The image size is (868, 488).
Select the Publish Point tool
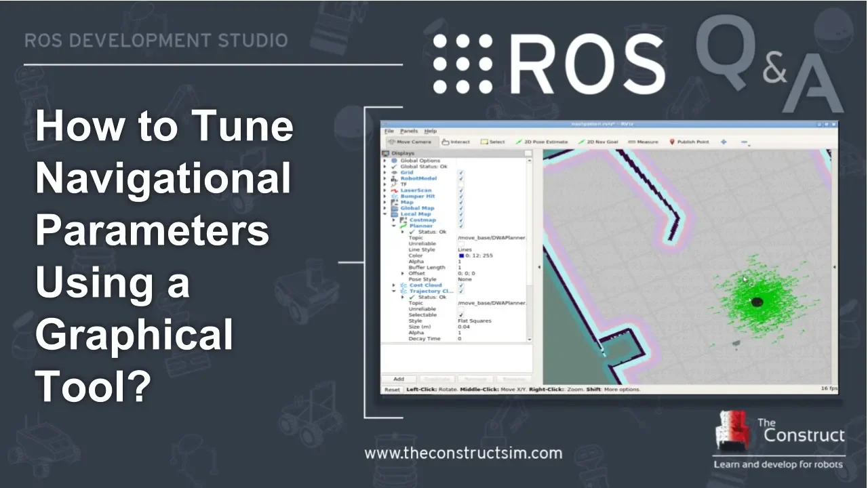689,142
